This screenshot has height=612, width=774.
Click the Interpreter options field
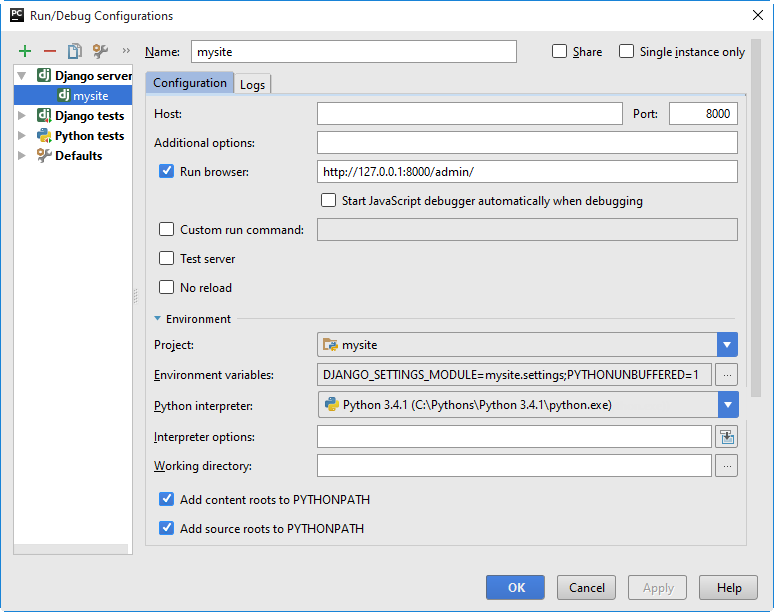coord(514,437)
